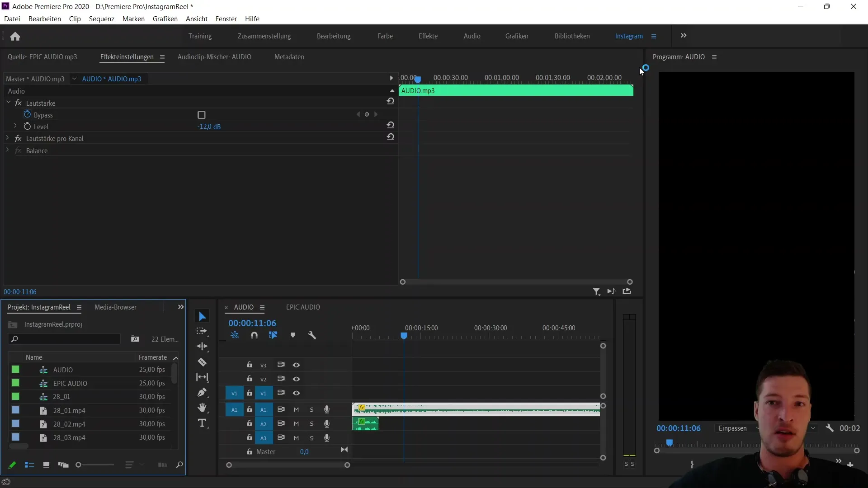Select the Hand tool
This screenshot has height=488, width=868.
pyautogui.click(x=202, y=408)
